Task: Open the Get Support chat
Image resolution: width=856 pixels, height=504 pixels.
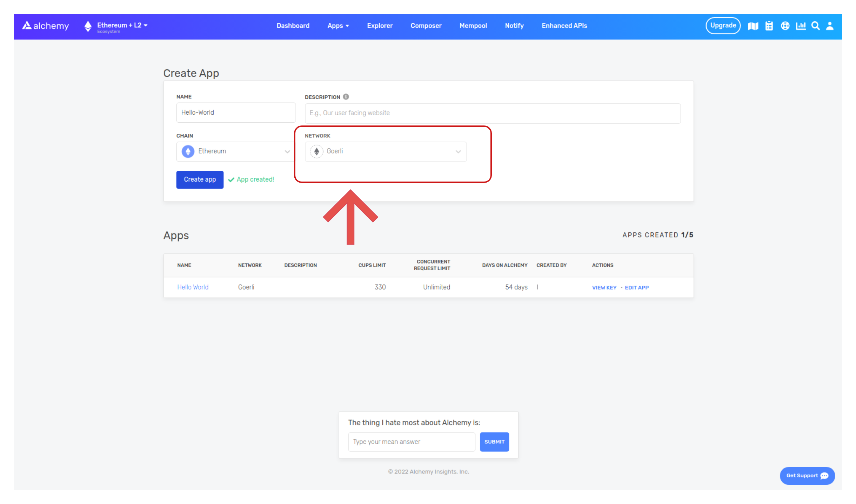Action: click(807, 476)
